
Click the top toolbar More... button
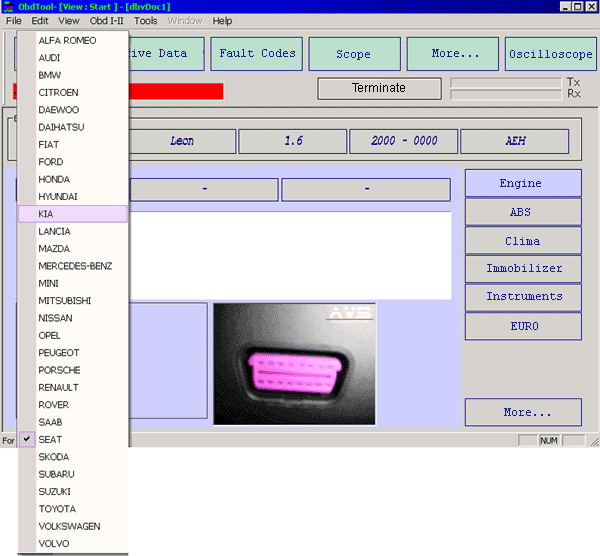(453, 54)
